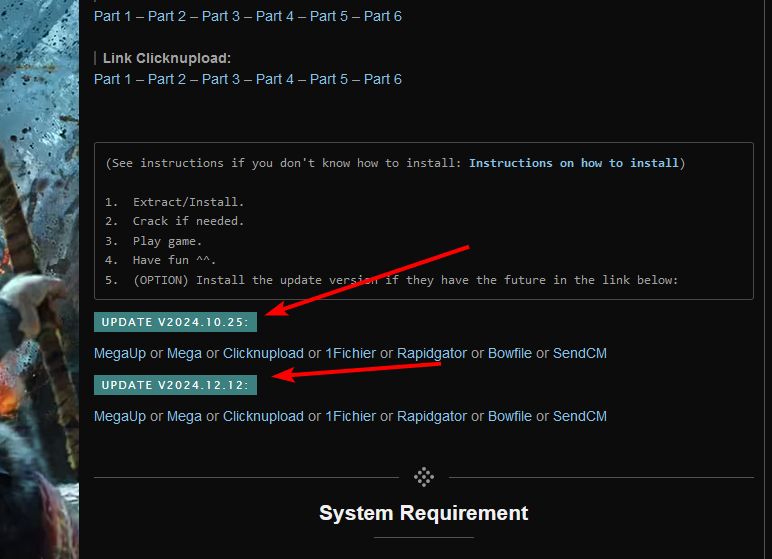Click '1. Extract/Install.' instruction line

[174, 202]
